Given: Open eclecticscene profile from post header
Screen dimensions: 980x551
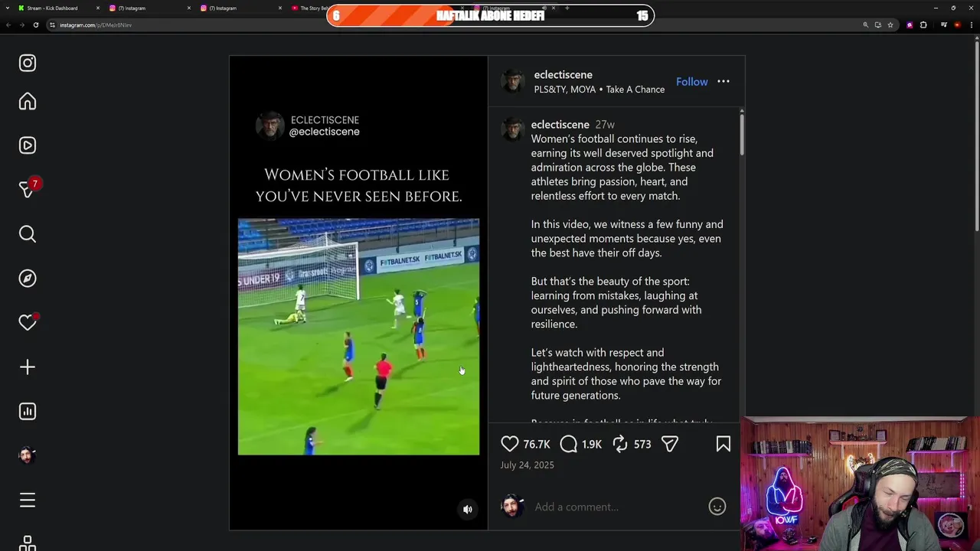Looking at the screenshot, I should [x=563, y=75].
